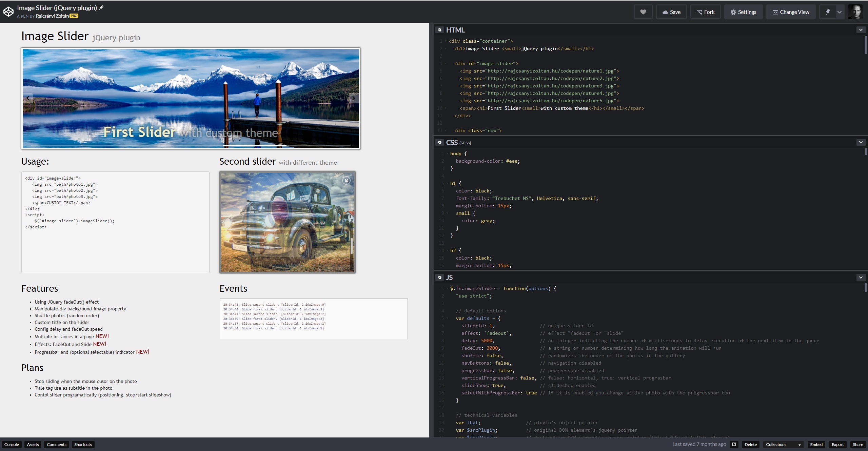Show keyboard Shortcuts
This screenshot has height=451, width=868.
point(83,445)
